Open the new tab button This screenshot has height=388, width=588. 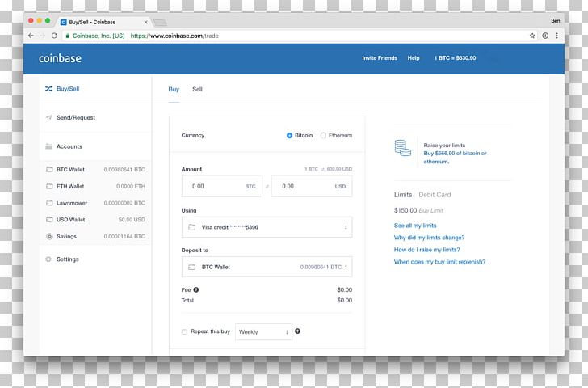click(160, 23)
